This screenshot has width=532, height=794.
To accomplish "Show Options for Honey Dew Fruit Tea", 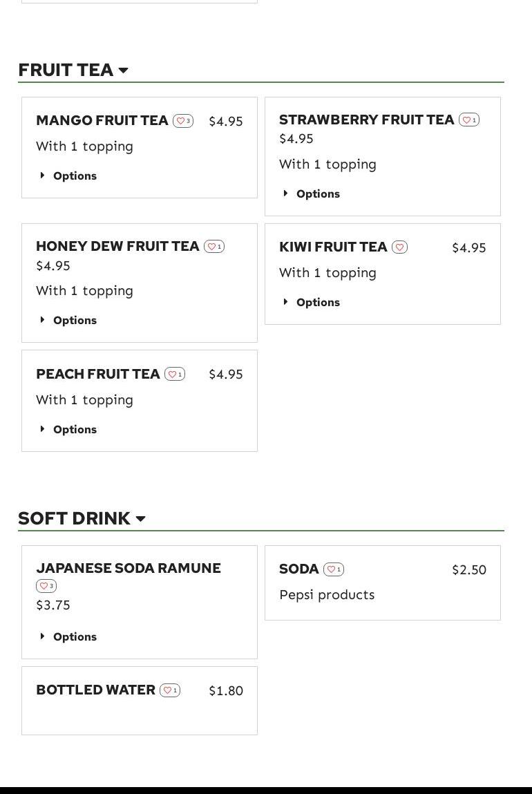I will click(68, 320).
